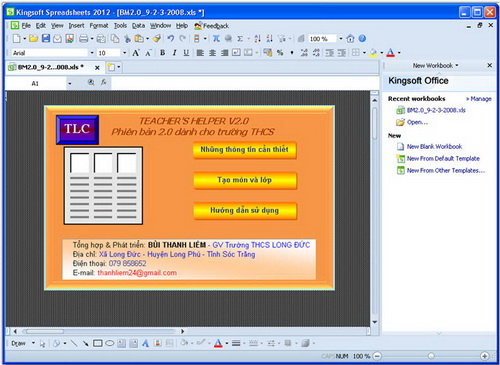Click the Save icon in toolbar

coord(46,39)
